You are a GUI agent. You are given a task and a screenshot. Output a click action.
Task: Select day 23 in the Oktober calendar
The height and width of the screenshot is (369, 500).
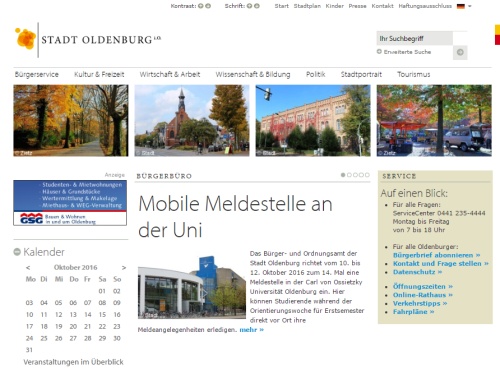117,326
